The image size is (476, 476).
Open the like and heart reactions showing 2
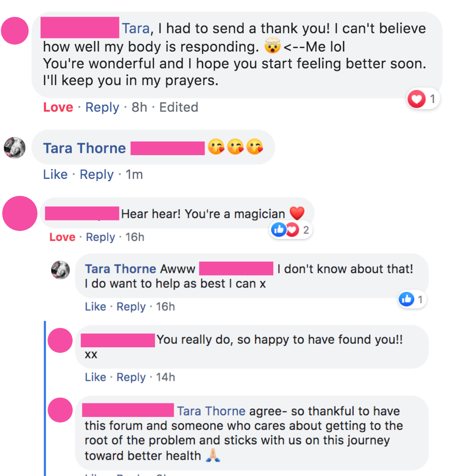pos(291,230)
